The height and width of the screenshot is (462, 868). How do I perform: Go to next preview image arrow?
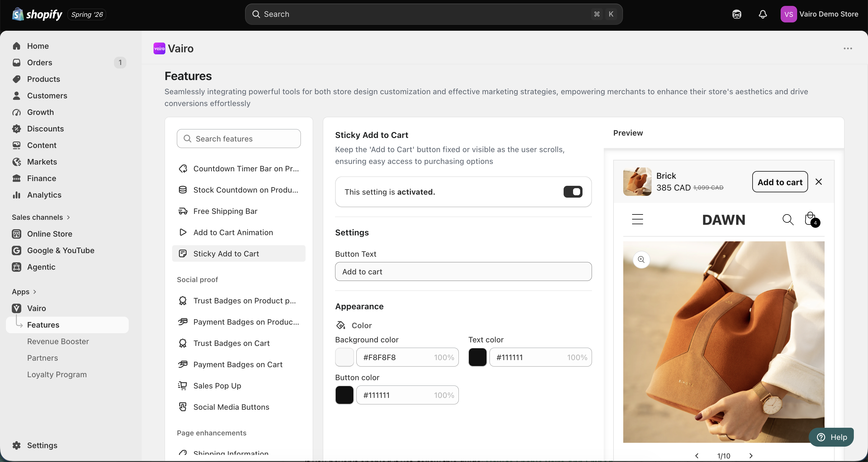coord(750,456)
